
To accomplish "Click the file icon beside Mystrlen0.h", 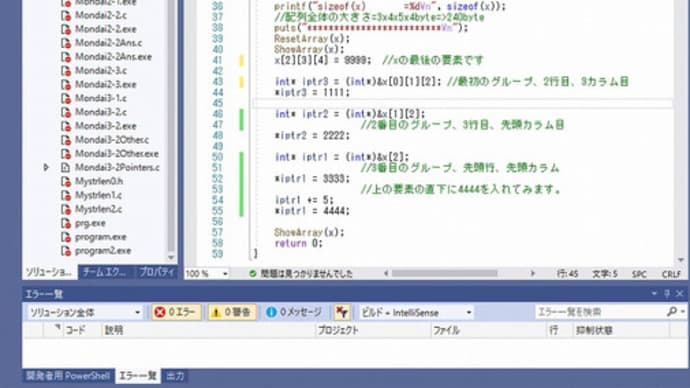I will 66,181.
